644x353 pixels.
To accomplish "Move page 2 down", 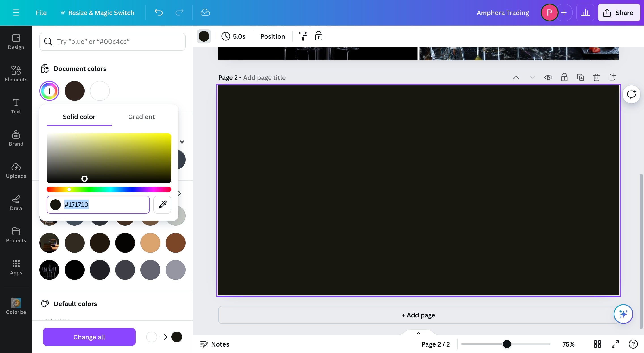I will click(x=532, y=77).
